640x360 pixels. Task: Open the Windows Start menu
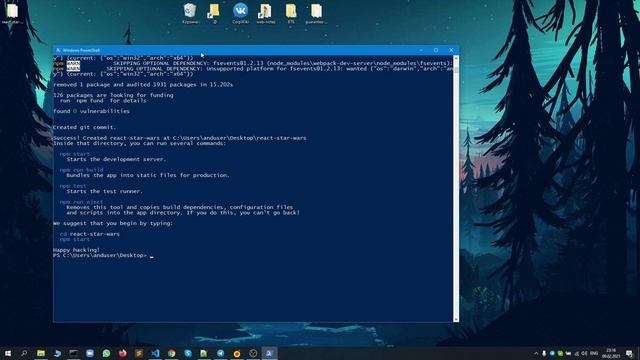8,353
